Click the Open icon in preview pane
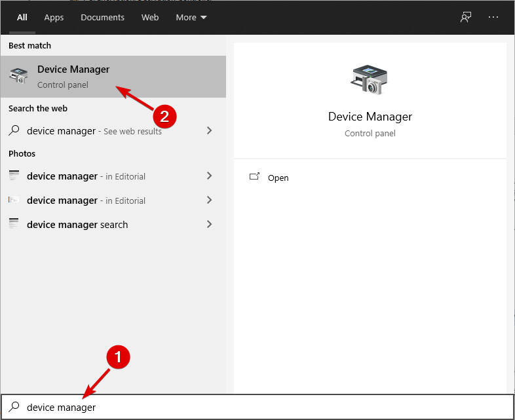This screenshot has width=515, height=420. click(255, 178)
